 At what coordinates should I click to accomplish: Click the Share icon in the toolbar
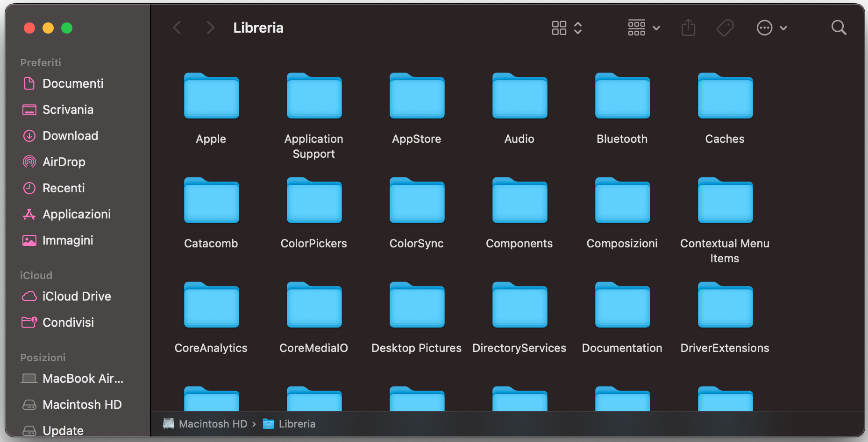point(688,28)
